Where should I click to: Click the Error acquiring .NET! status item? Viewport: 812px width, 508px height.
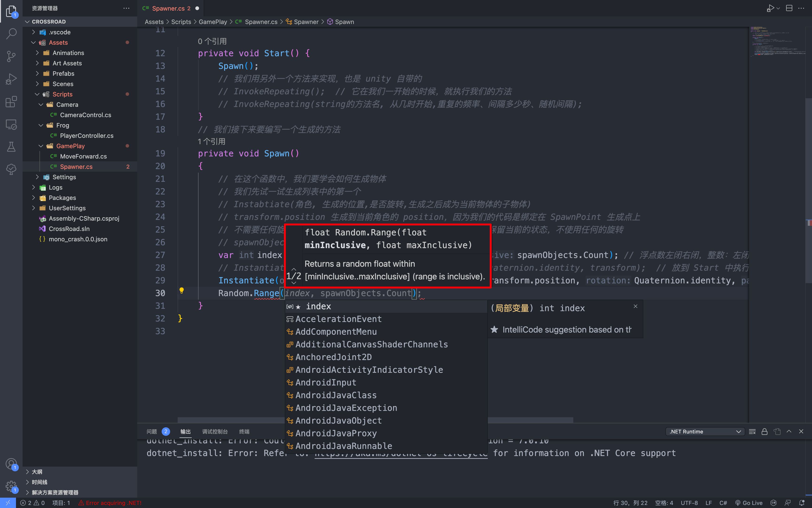[x=110, y=503]
